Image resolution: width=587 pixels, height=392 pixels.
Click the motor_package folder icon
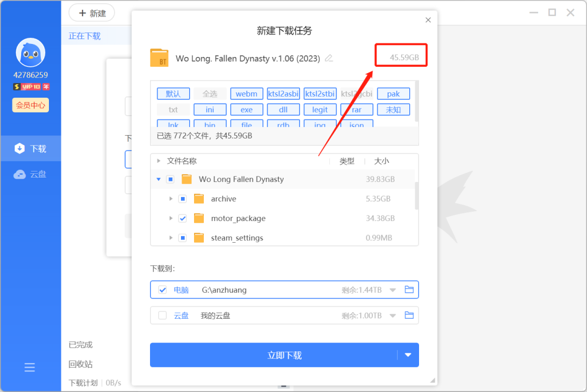(x=199, y=218)
